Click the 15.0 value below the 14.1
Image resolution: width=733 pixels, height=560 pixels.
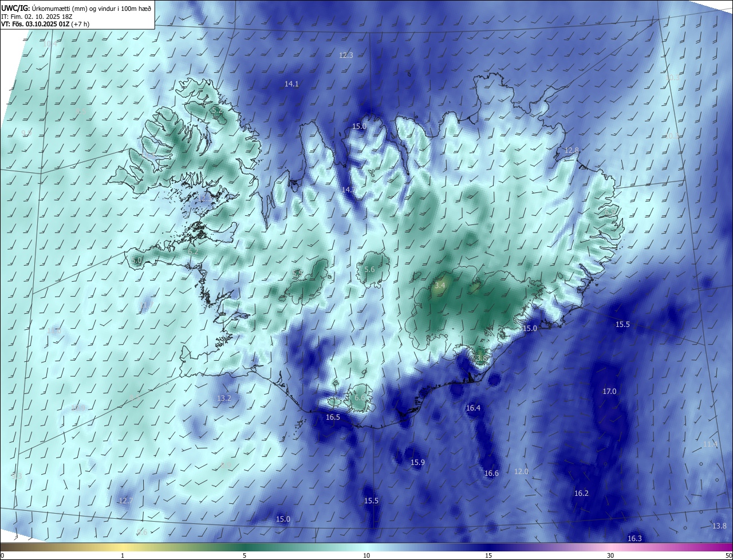point(359,127)
